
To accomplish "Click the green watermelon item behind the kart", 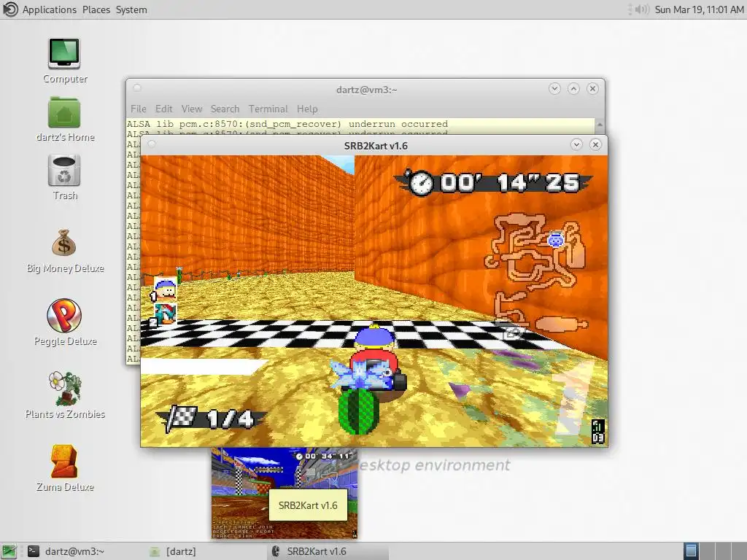I will pos(358,411).
